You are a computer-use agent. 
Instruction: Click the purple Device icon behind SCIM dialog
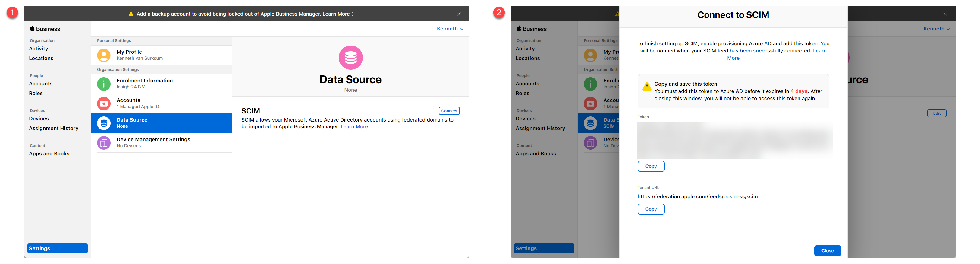coord(590,143)
